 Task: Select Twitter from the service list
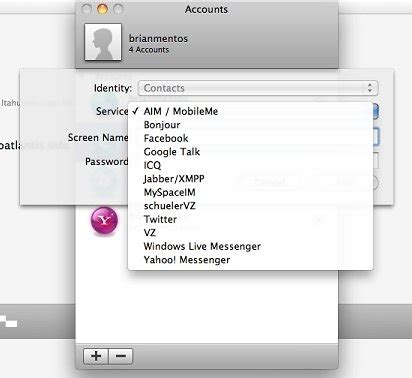point(250,219)
